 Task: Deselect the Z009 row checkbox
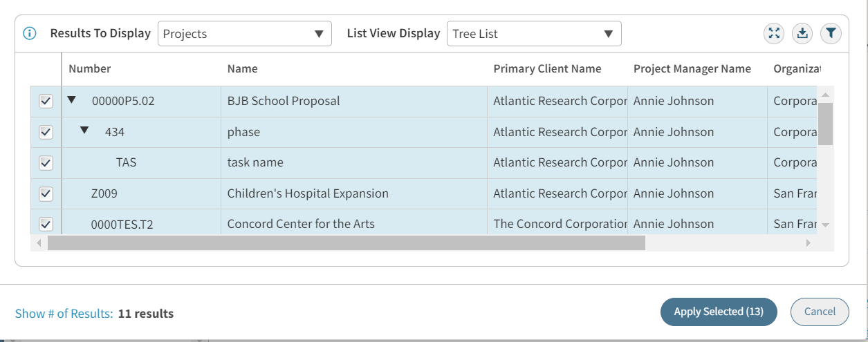pos(46,194)
